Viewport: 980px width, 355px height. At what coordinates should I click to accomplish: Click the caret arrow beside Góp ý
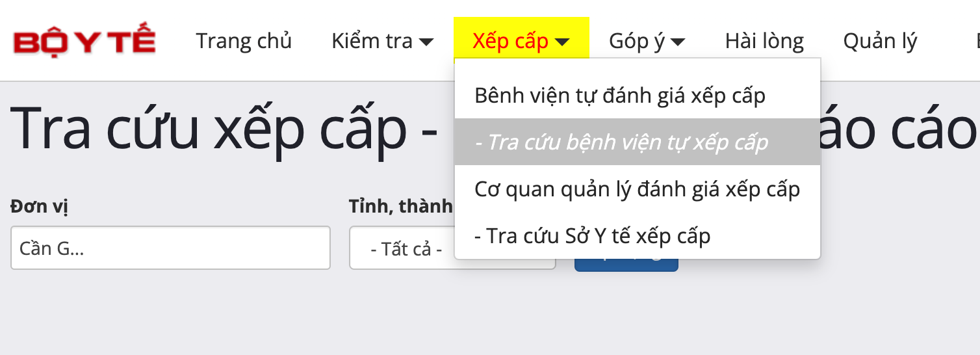(678, 42)
